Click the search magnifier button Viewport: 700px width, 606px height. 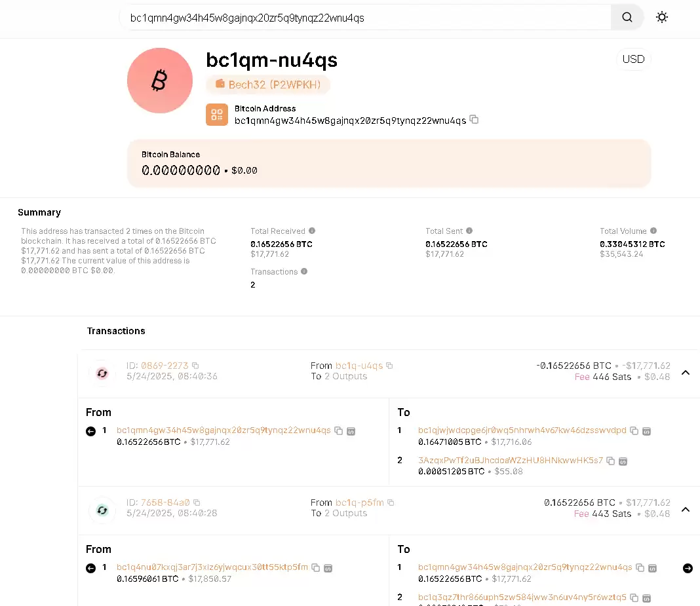click(x=627, y=18)
